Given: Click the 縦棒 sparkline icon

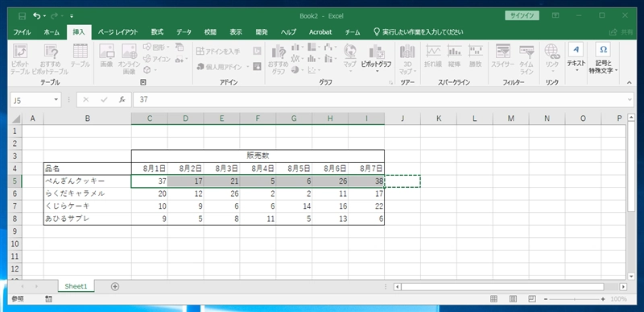Looking at the screenshot, I should tap(454, 56).
